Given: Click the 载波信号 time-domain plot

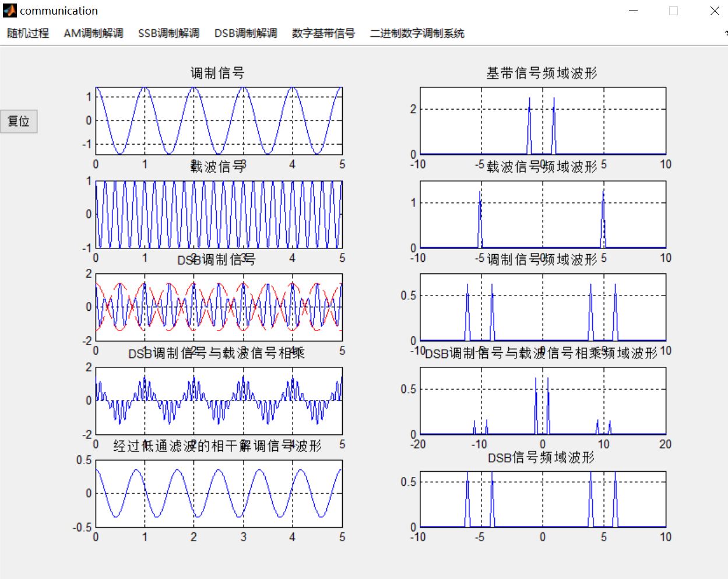Looking at the screenshot, I should pyautogui.click(x=219, y=214).
